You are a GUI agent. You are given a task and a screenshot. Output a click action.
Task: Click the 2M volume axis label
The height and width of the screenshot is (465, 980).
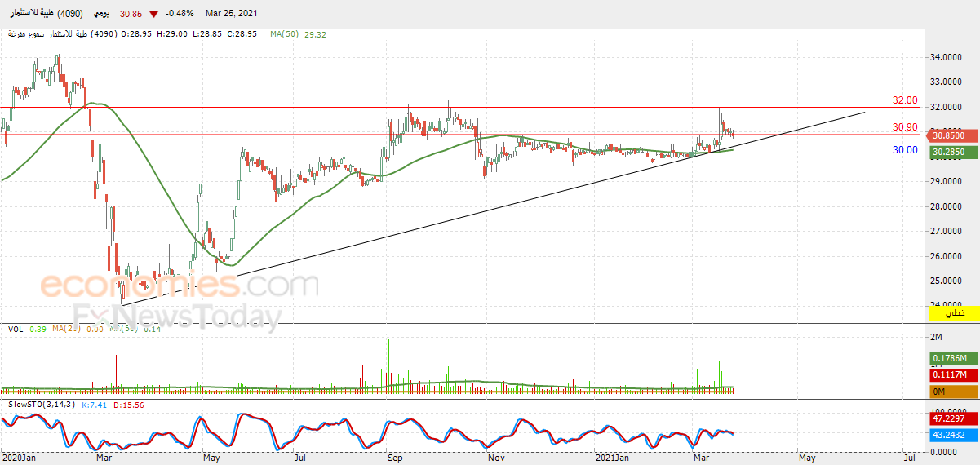tap(937, 337)
